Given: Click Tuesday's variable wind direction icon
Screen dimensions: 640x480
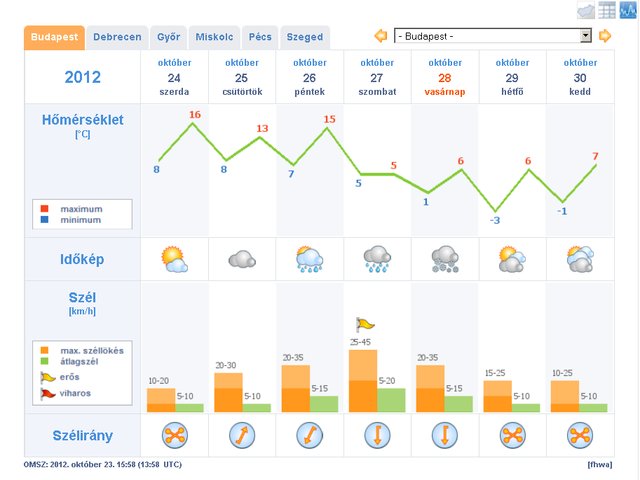Looking at the screenshot, I should pos(579,437).
